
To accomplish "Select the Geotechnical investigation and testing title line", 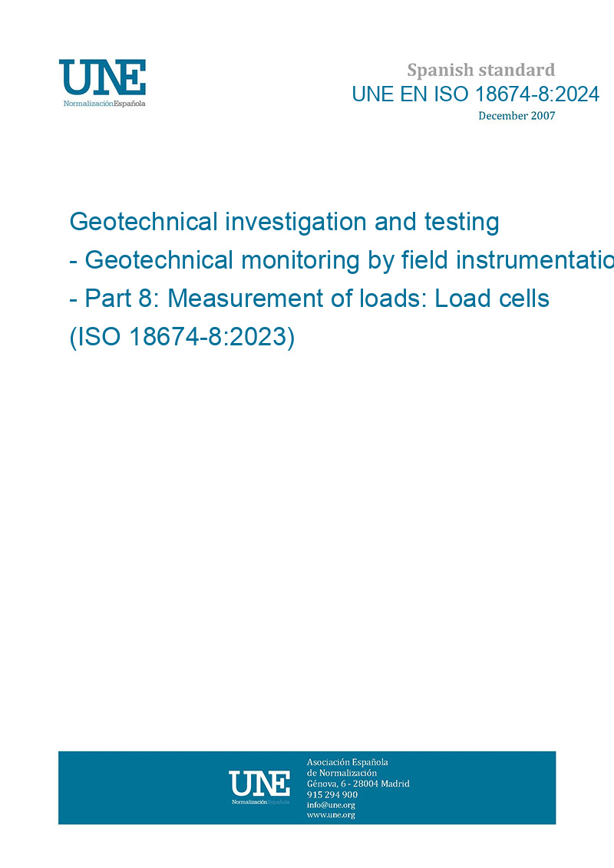I will pyautogui.click(x=285, y=222).
